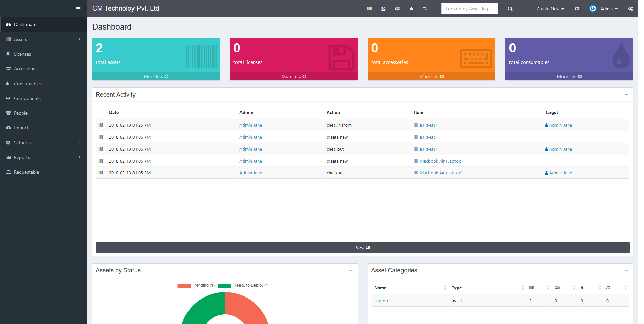
Task: Open Licenses in the sidebar
Action: point(44,54)
